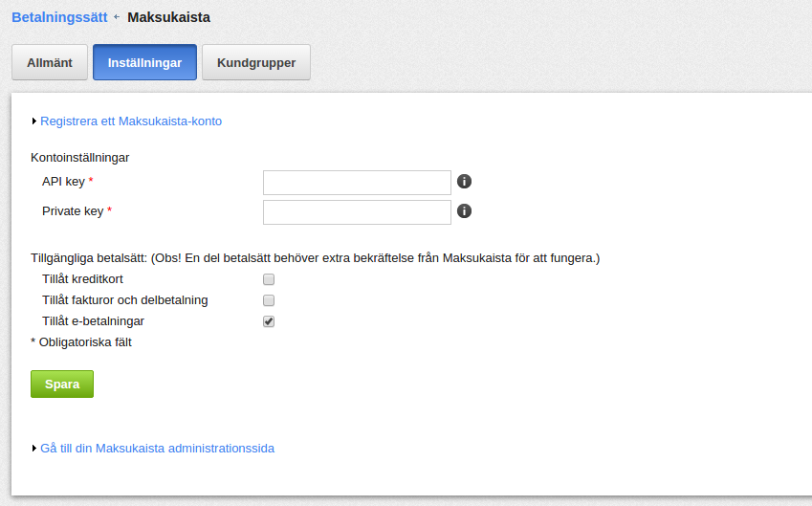Click the Private key label text

coord(73,211)
